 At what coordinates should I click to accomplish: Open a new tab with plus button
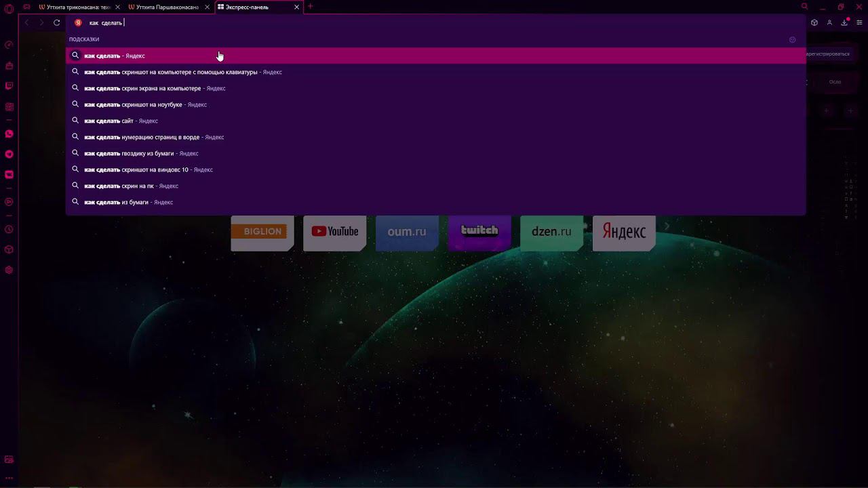click(311, 7)
